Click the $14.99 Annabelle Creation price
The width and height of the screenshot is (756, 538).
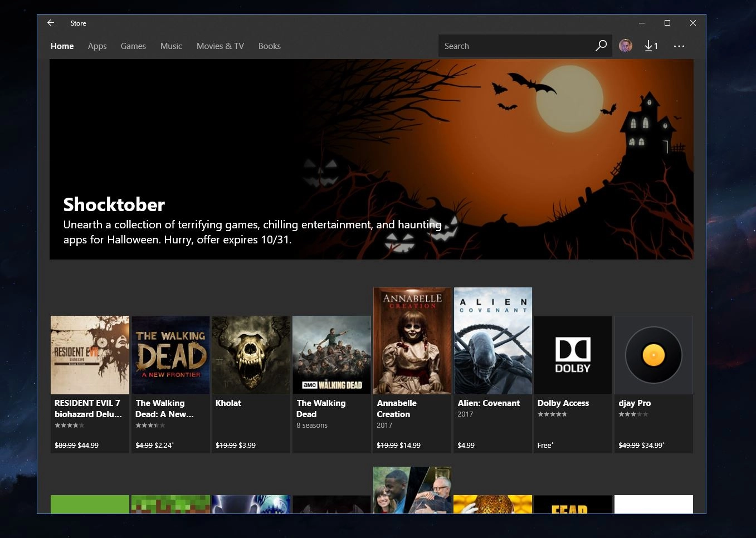click(410, 445)
